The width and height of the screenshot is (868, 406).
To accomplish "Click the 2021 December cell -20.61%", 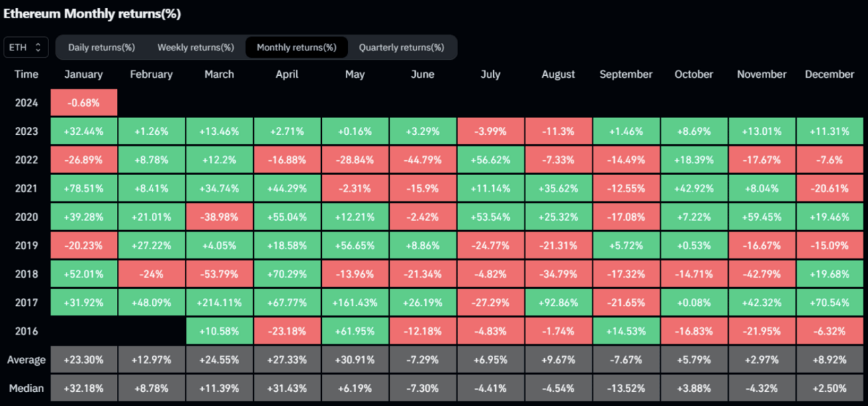I will pos(830,189).
